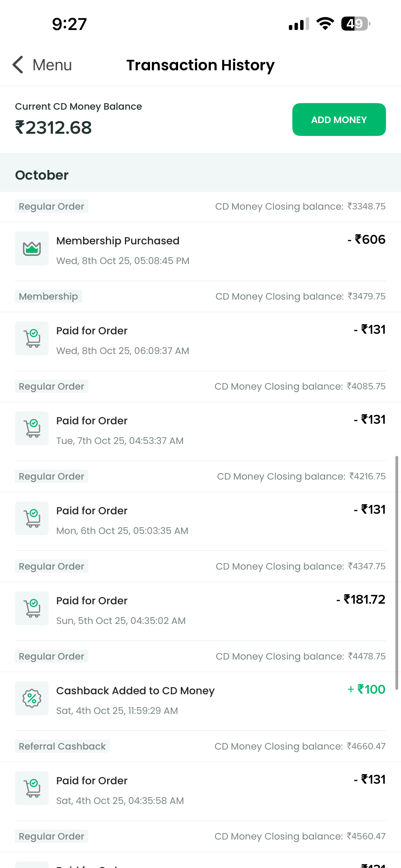The width and height of the screenshot is (401, 868).
Task: Tap cart icon for 5th Oct order
Action: 32,609
